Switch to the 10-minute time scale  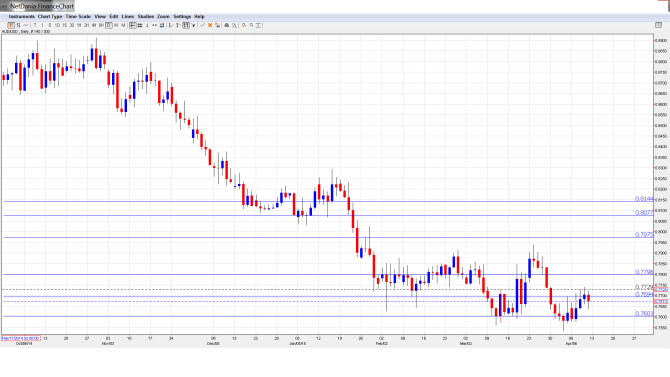click(57, 26)
